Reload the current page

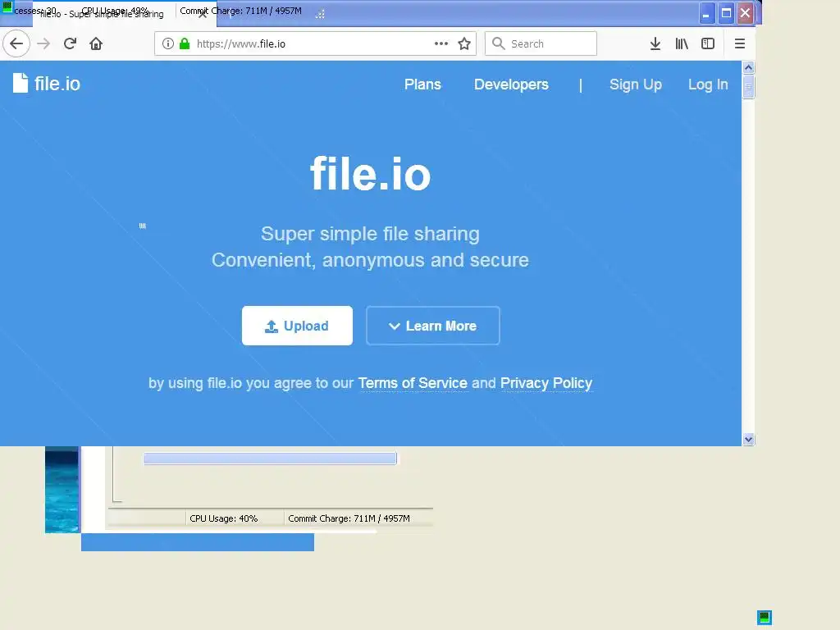(x=71, y=44)
